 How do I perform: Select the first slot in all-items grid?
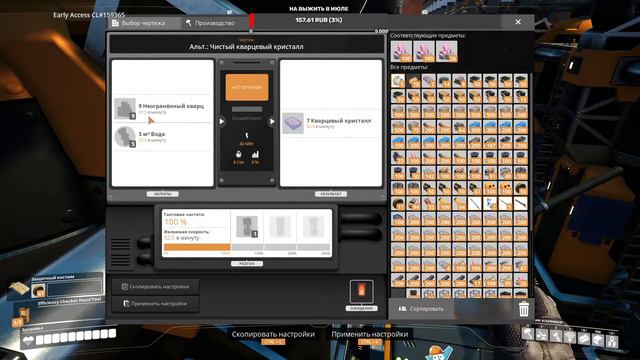[x=398, y=81]
